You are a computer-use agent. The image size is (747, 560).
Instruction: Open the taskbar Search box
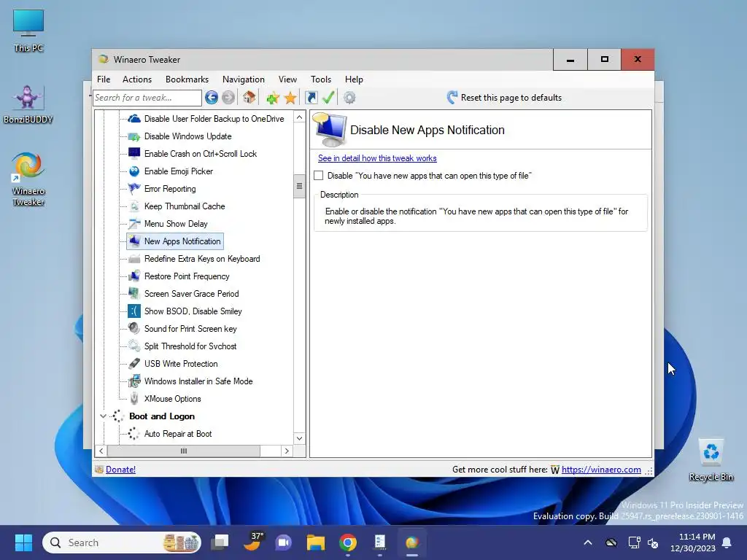122,542
